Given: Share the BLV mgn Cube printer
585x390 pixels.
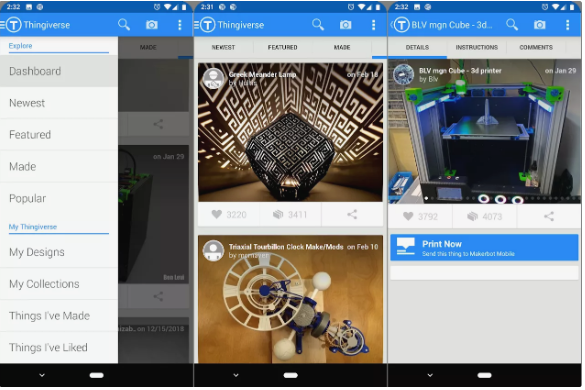Looking at the screenshot, I should pos(549,216).
